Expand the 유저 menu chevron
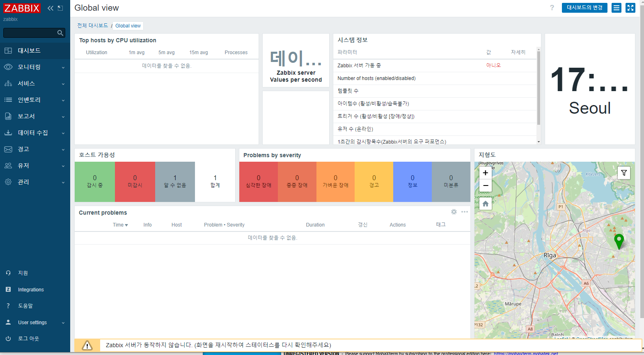 (63, 166)
